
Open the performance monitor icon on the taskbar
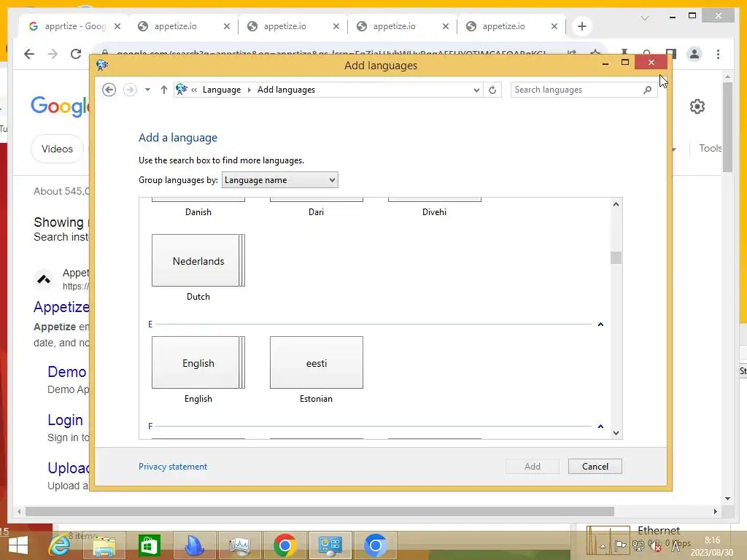tap(239, 545)
